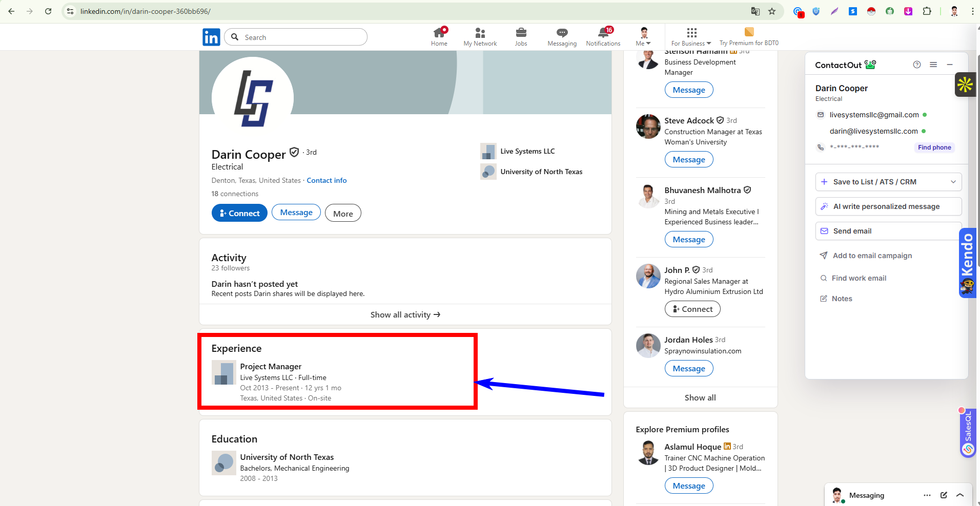980x506 pixels.
Task: Focus the LinkedIn Search field
Action: [x=296, y=37]
